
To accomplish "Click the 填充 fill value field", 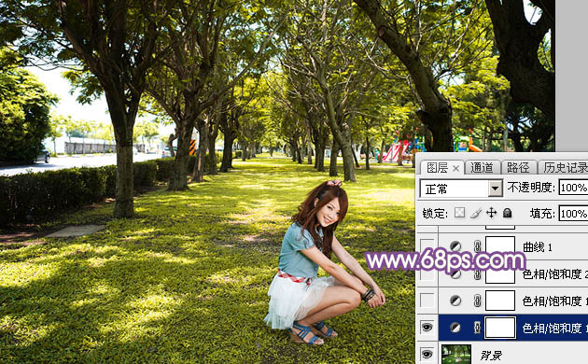I will click(573, 214).
